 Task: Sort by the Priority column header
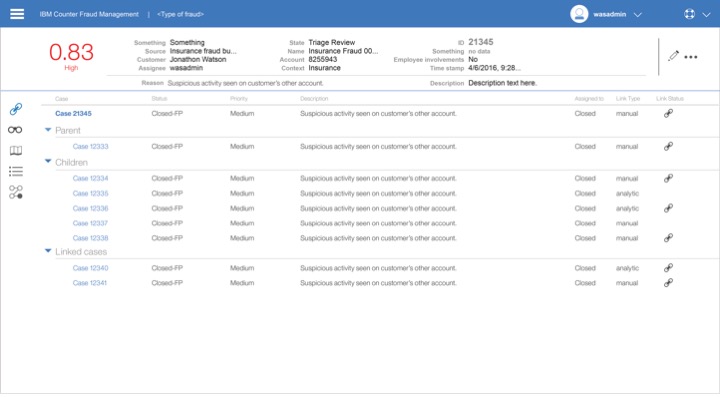pos(239,99)
